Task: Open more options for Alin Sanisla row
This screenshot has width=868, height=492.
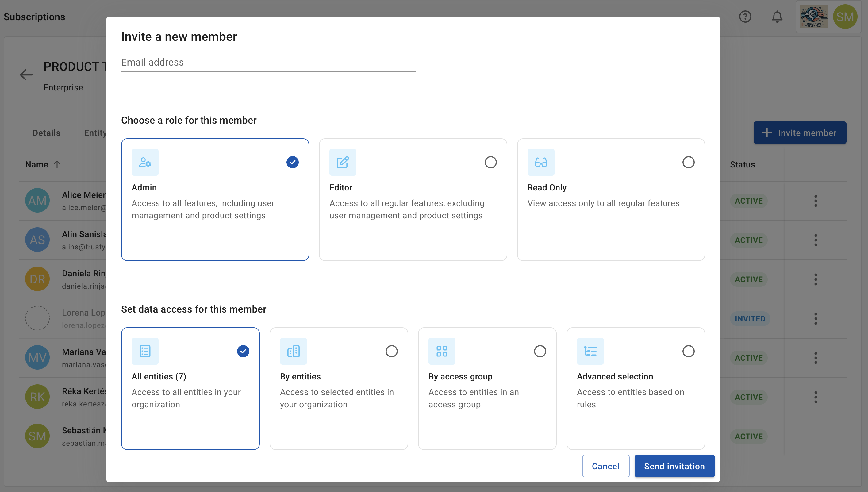Action: 816,240
